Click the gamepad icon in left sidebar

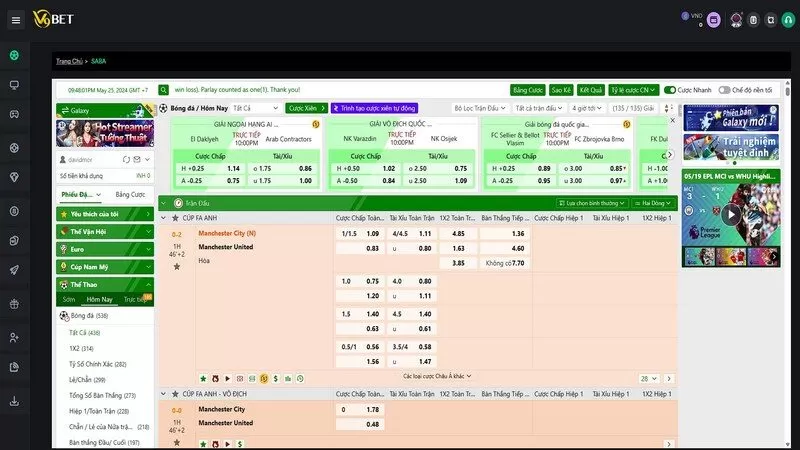coord(14,116)
